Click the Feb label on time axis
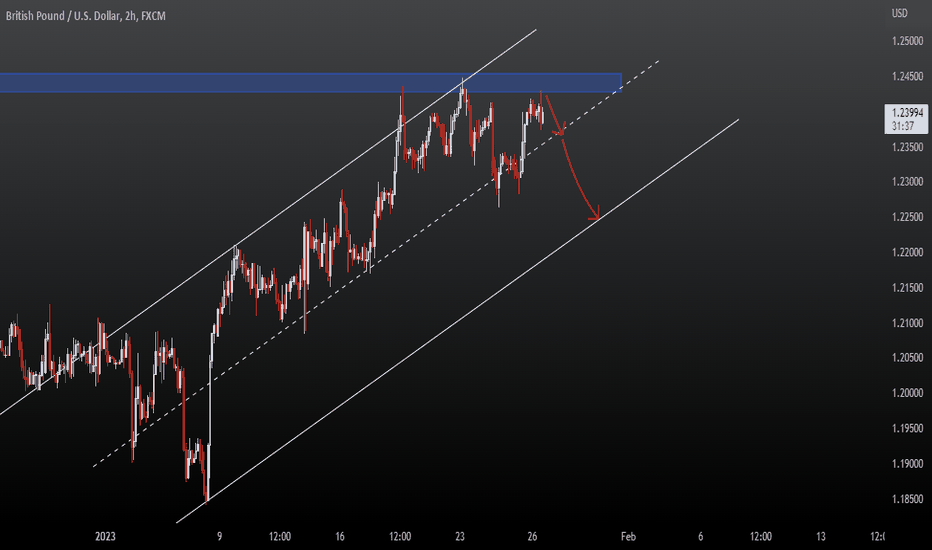The width and height of the screenshot is (932, 550). [628, 536]
